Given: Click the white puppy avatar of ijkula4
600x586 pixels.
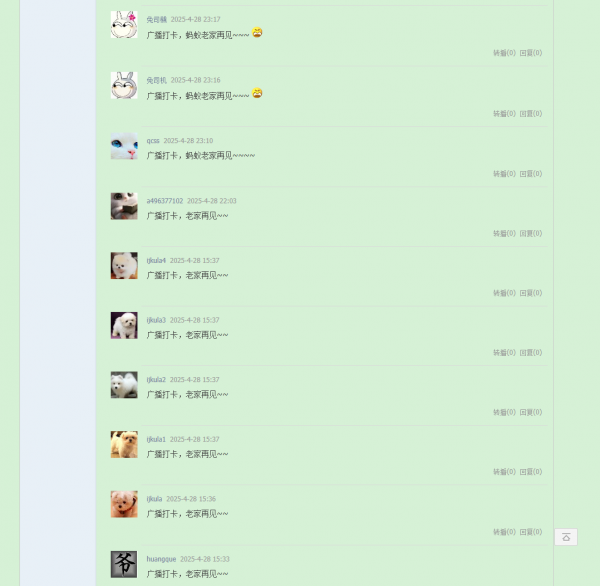Looking at the screenshot, I should (124, 266).
